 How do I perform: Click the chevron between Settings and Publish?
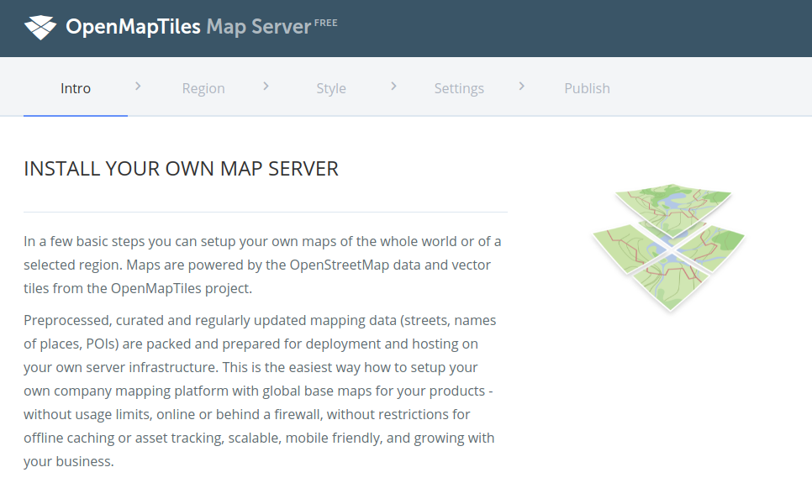(x=521, y=86)
